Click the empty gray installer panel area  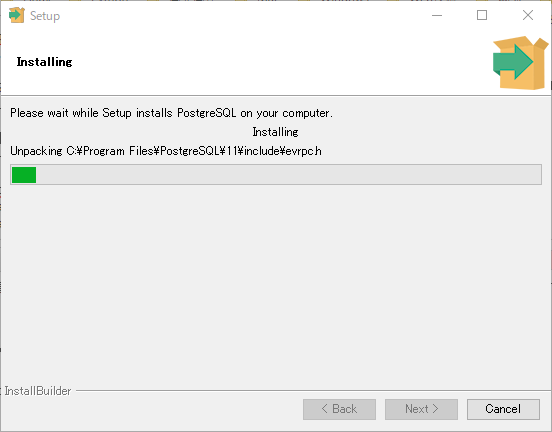point(276,282)
